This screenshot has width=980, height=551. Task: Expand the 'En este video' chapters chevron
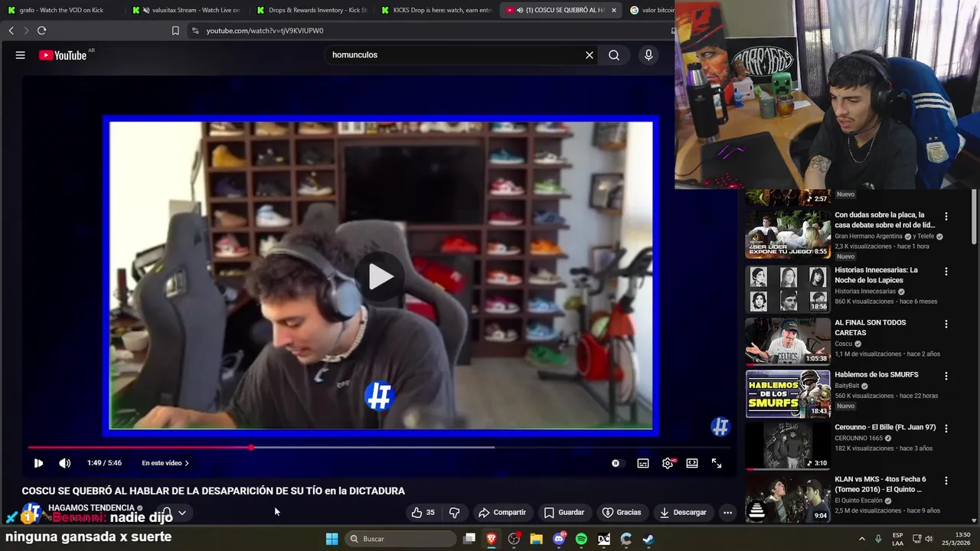click(x=187, y=463)
